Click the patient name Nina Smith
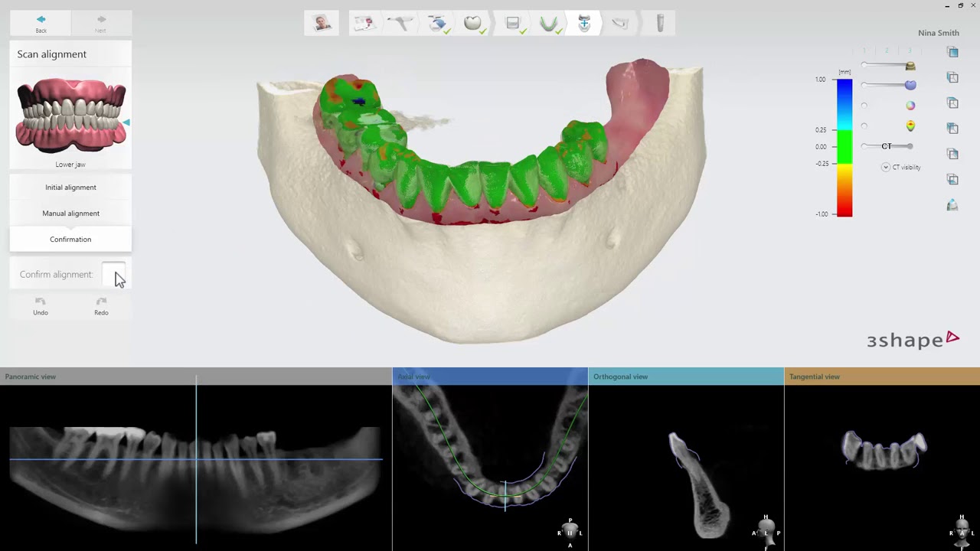Viewport: 980px width, 551px height. (938, 33)
